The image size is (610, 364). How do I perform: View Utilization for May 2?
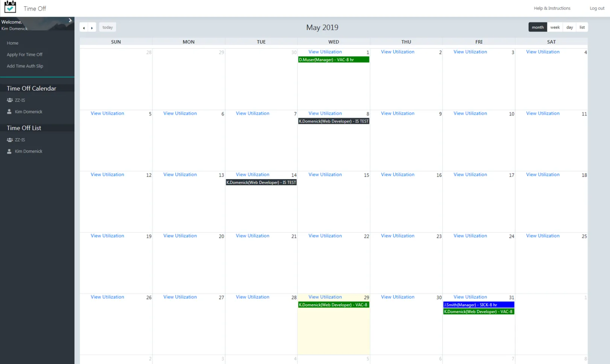(x=398, y=52)
